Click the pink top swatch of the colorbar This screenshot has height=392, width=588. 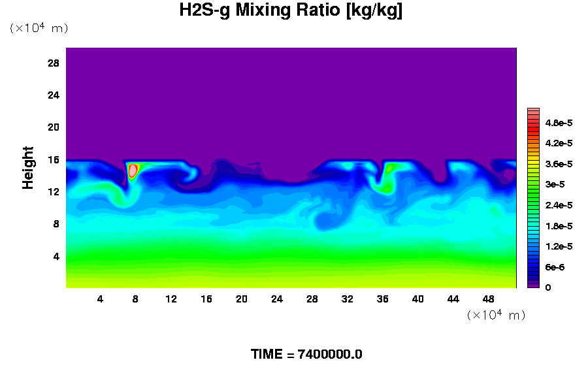coord(532,111)
